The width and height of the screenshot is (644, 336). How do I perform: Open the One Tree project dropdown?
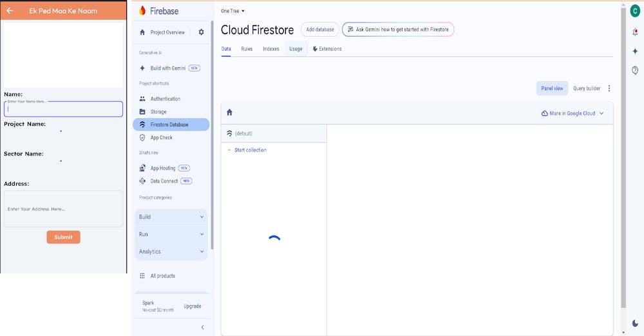232,11
